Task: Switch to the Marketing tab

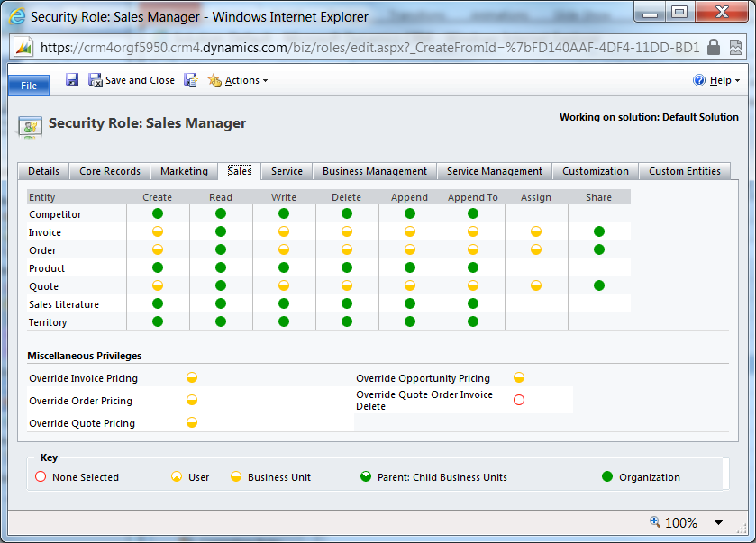Action: [x=184, y=171]
